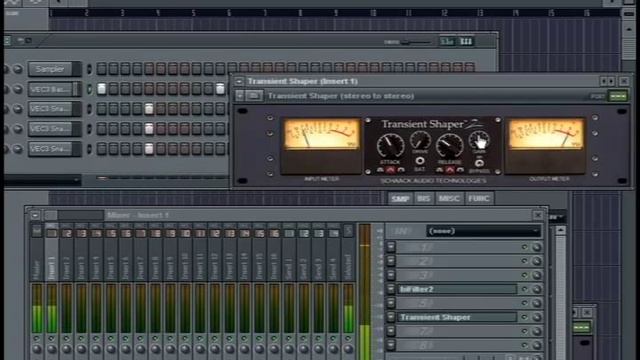Screen dimensions: 640x360
Task: Select the previous preset arrow in the plugin title bar
Action: click(603, 81)
